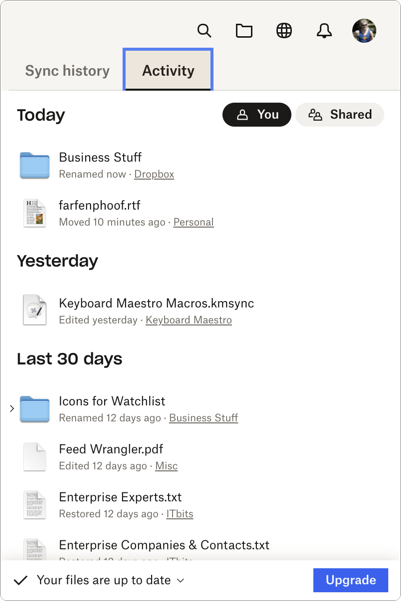Image resolution: width=401 pixels, height=601 pixels.
Task: Click Keyboard Maestro Macros.kmsync file icon
Action: (35, 310)
